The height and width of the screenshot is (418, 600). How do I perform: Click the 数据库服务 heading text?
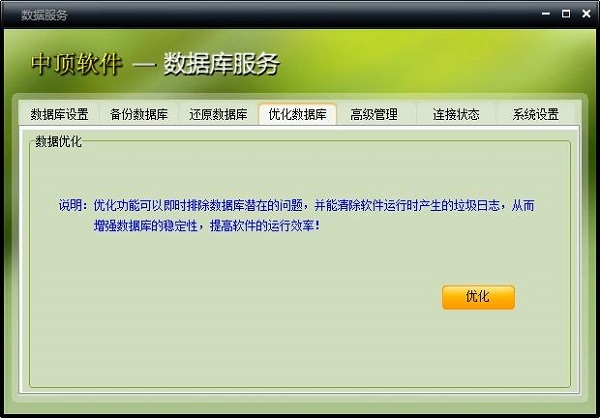(222, 64)
